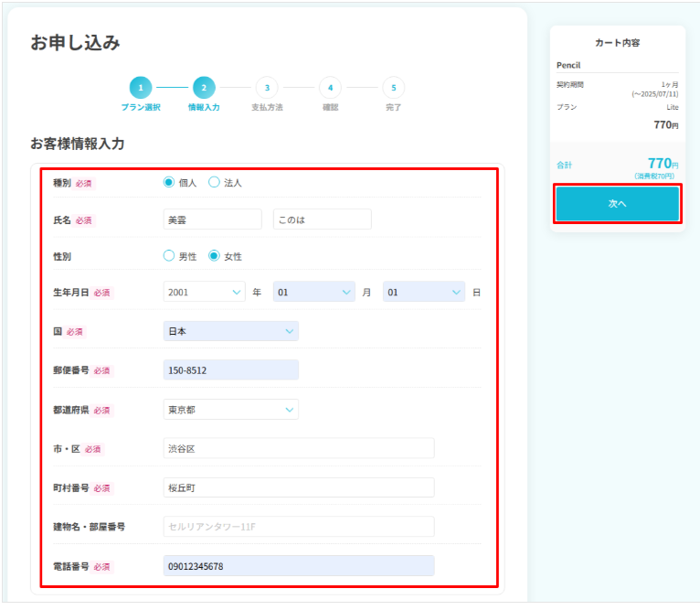Viewport: 700px width, 610px height.
Task: Open the 国 country dropdown showing 日本
Action: tap(231, 331)
